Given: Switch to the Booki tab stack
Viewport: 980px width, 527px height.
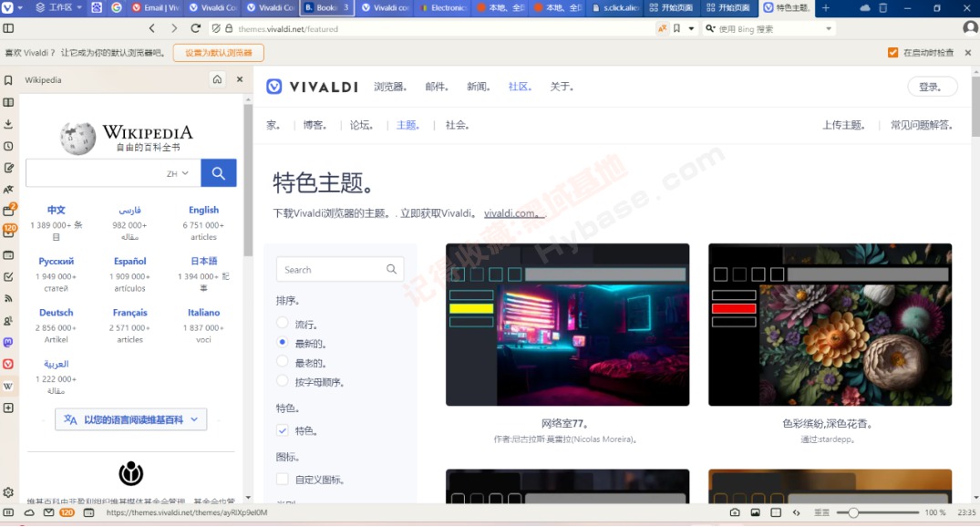Looking at the screenshot, I should click(327, 8).
